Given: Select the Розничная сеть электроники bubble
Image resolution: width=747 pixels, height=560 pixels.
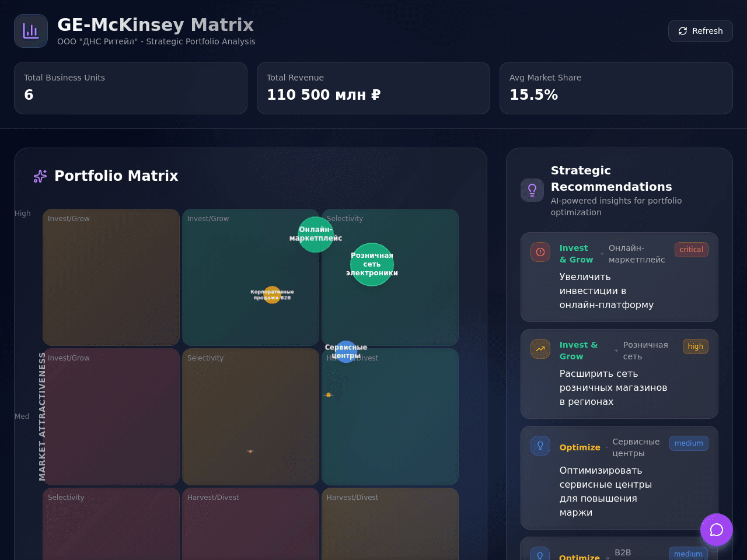Looking at the screenshot, I should pos(372,264).
